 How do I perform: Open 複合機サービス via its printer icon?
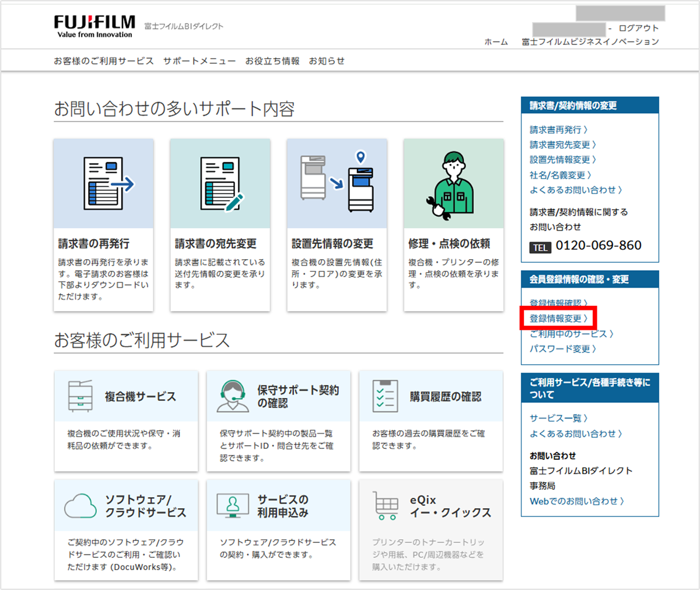click(80, 396)
